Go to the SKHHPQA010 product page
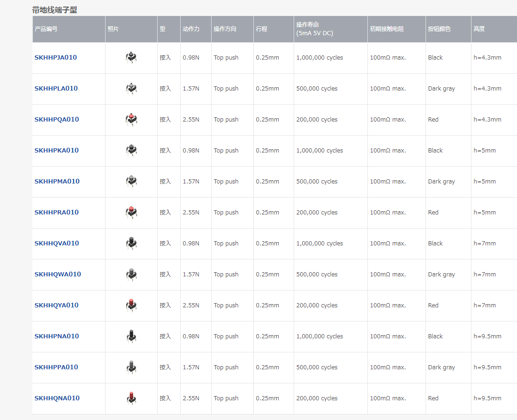This screenshot has width=517, height=420. point(56,120)
